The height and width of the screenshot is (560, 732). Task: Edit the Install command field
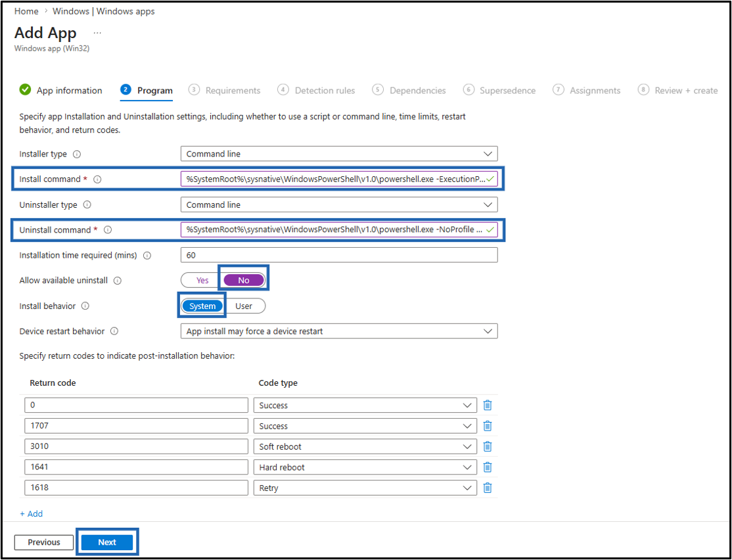point(339,179)
